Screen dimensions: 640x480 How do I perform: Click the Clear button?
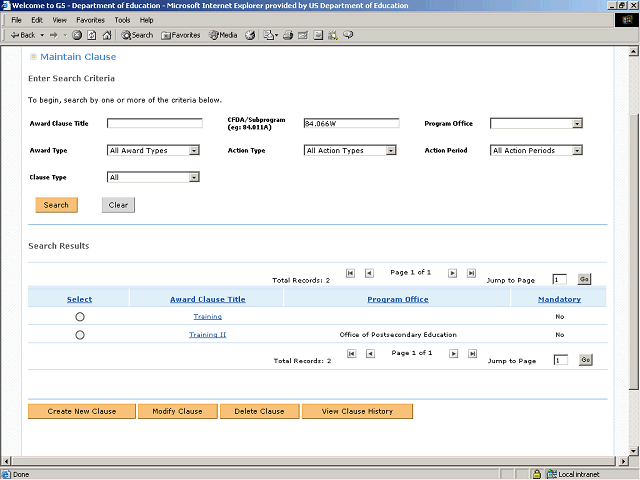point(118,205)
